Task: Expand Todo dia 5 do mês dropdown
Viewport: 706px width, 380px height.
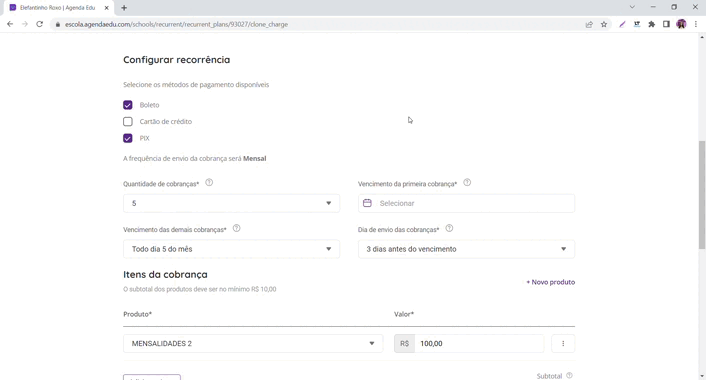Action: [x=231, y=249]
